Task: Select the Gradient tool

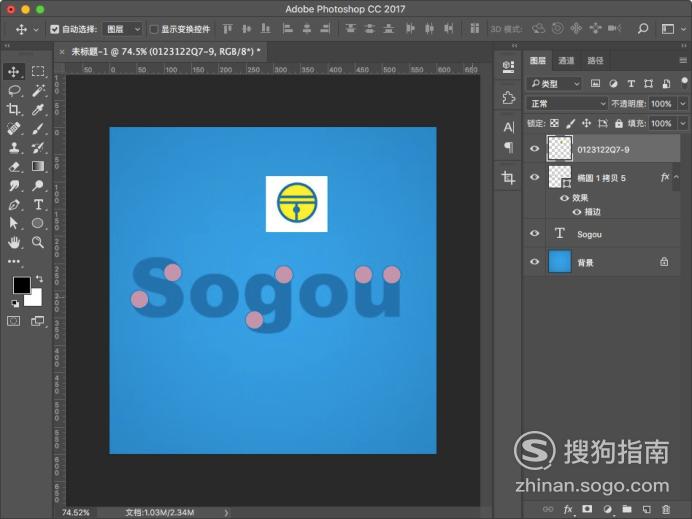Action: click(x=38, y=166)
